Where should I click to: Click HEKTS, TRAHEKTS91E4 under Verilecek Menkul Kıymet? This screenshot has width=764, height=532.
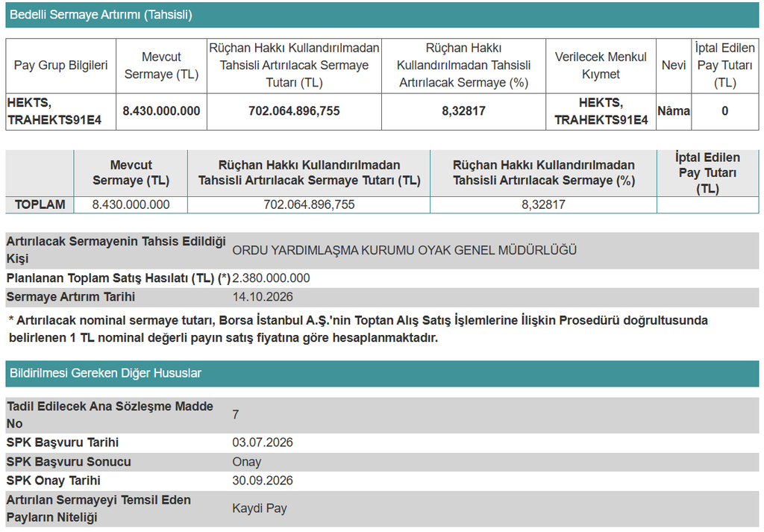tap(601, 111)
